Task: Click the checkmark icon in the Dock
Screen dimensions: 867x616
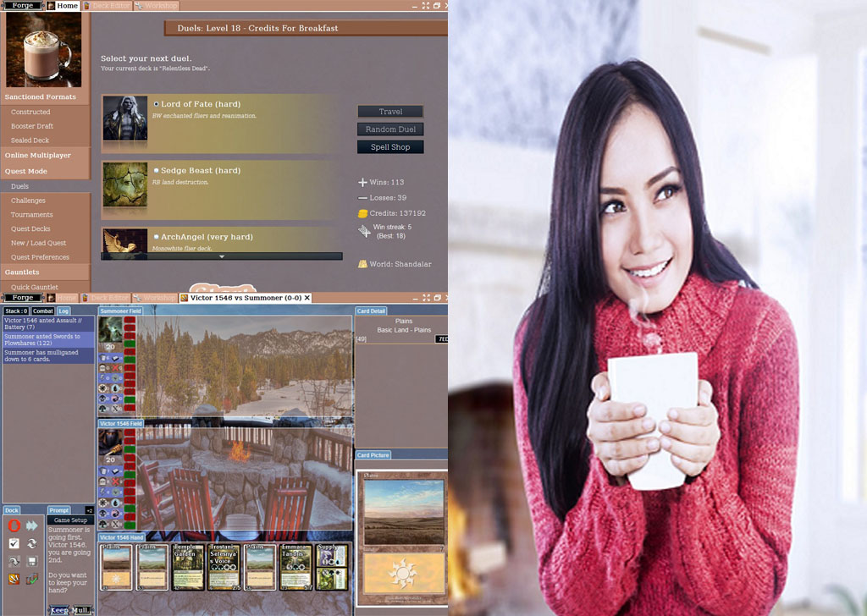Action: coord(14,544)
